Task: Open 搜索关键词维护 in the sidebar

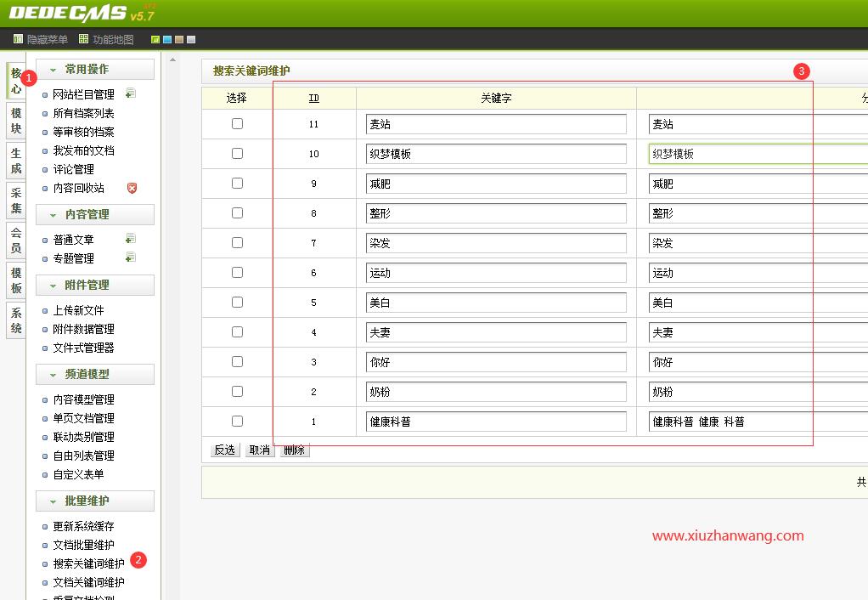Action: point(88,563)
